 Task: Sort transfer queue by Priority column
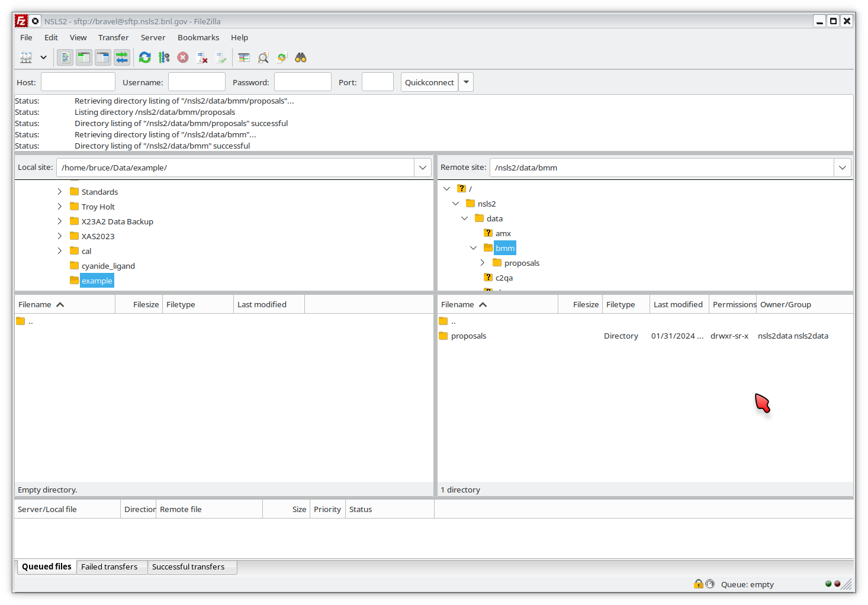click(x=327, y=509)
